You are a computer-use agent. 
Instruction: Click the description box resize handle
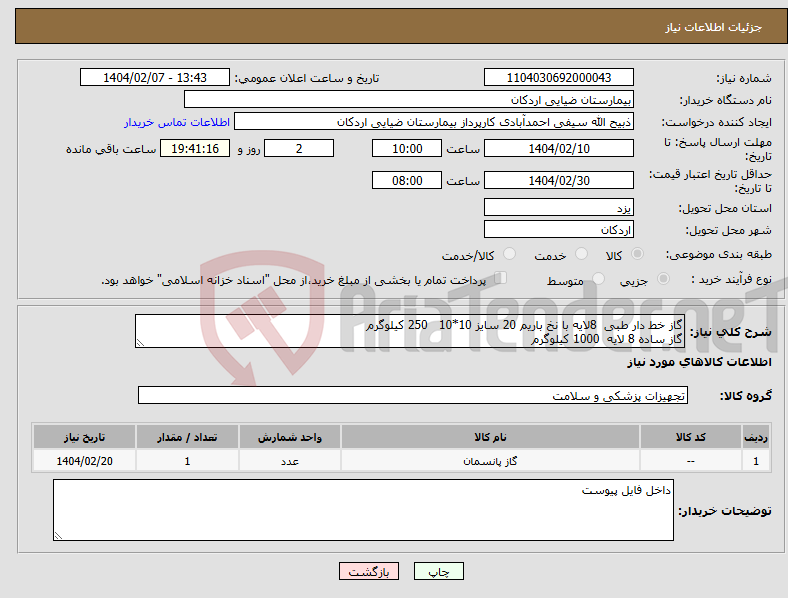(140, 343)
